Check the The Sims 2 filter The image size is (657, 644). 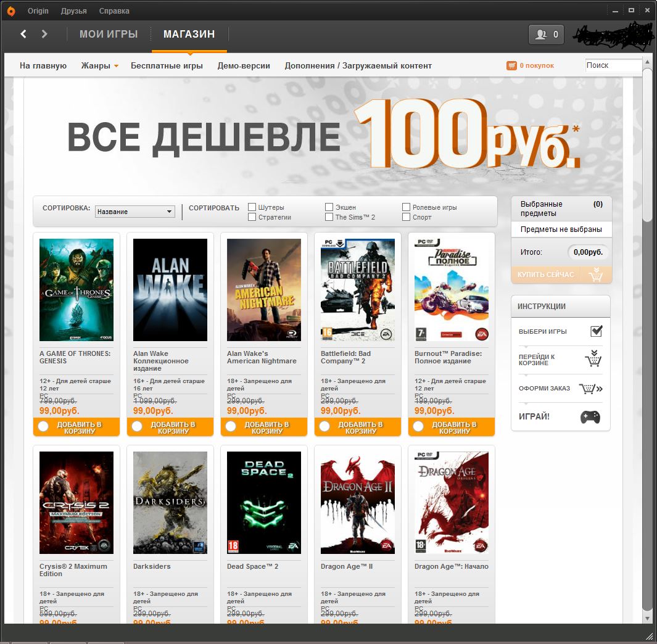click(x=329, y=217)
